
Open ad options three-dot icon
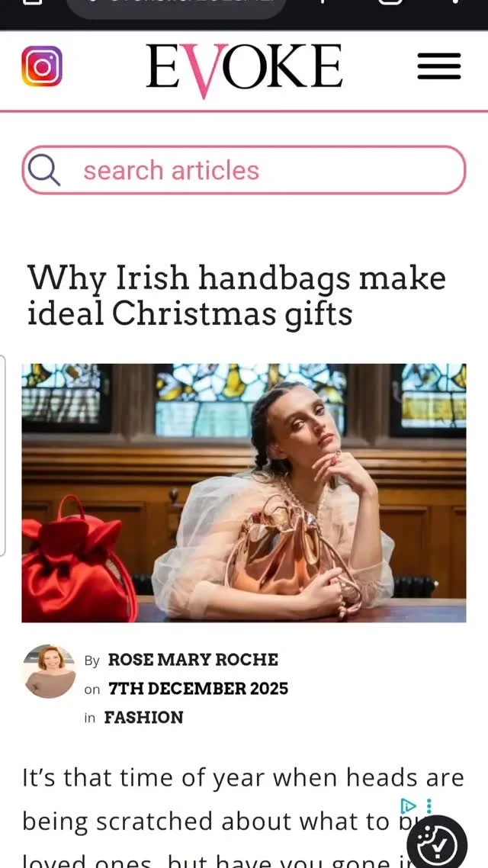click(x=429, y=805)
